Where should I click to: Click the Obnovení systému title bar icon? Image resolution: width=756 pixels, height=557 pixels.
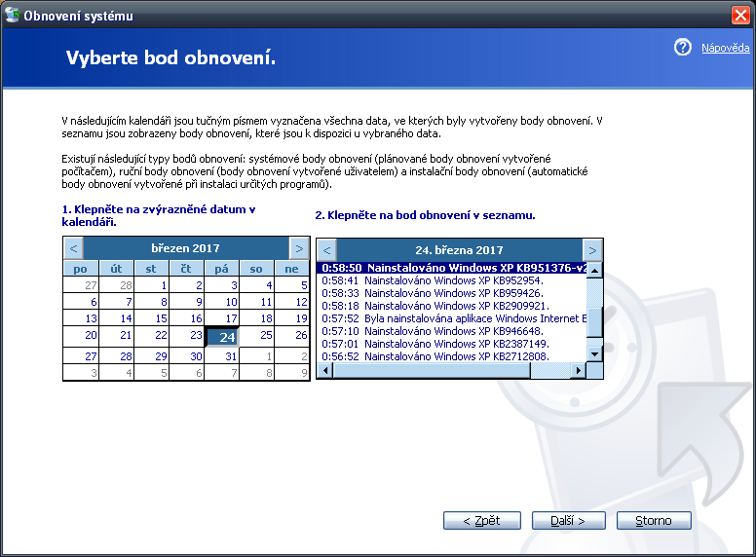point(12,16)
